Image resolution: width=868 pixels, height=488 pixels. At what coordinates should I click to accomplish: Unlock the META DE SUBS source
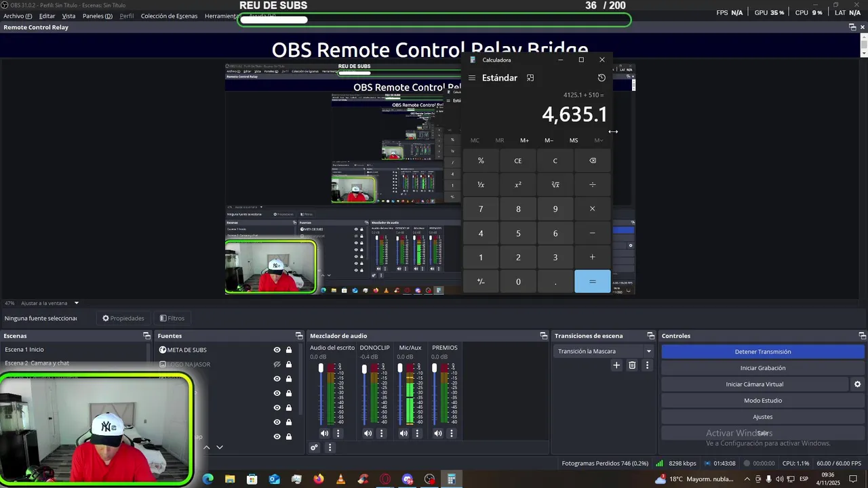coord(289,350)
